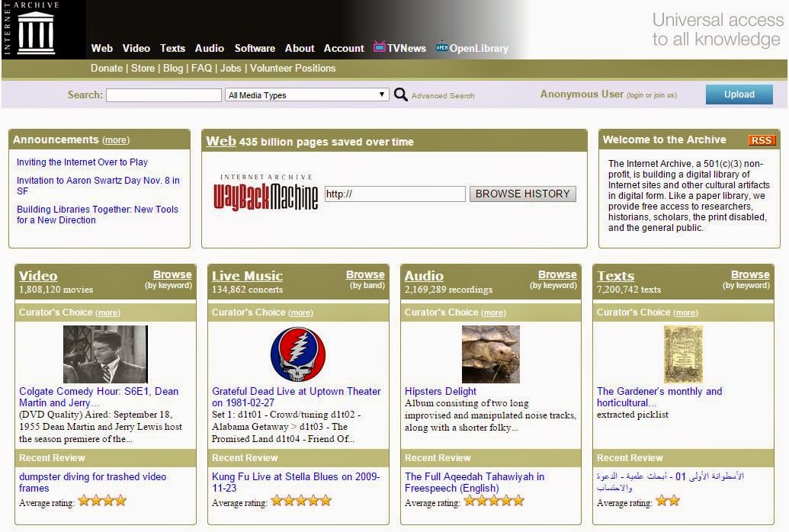The image size is (789, 532).
Task: Open Advanced Search
Action: pyautogui.click(x=443, y=95)
